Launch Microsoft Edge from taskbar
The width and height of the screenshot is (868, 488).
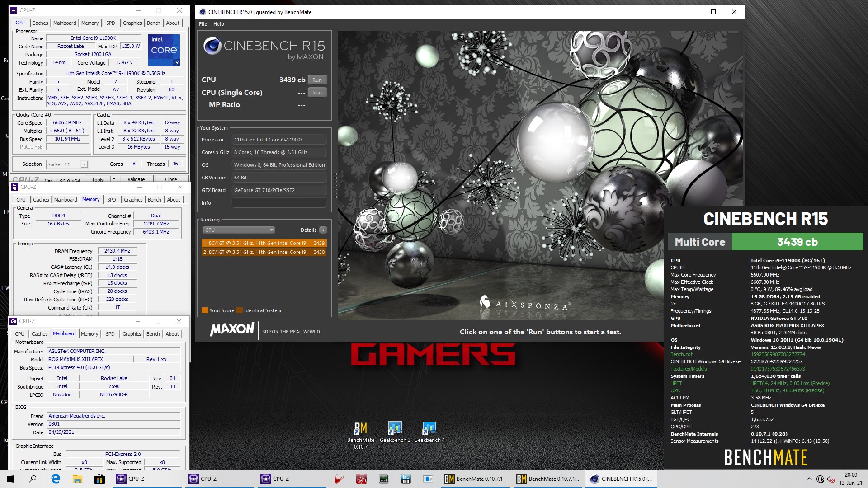point(56,479)
